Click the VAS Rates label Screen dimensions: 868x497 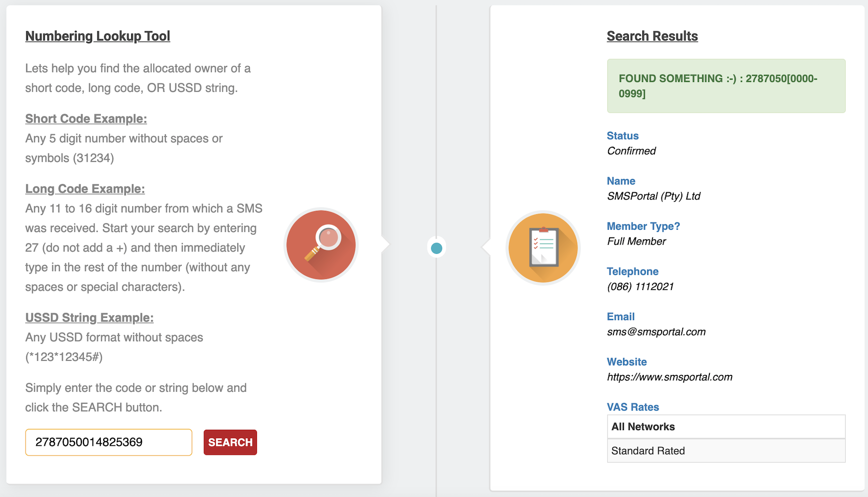633,407
